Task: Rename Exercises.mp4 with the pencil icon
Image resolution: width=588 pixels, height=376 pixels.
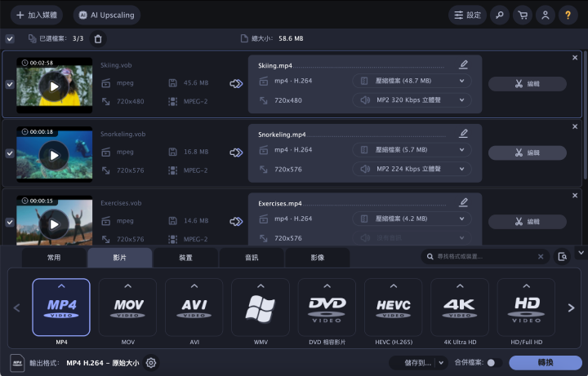Action: 464,202
